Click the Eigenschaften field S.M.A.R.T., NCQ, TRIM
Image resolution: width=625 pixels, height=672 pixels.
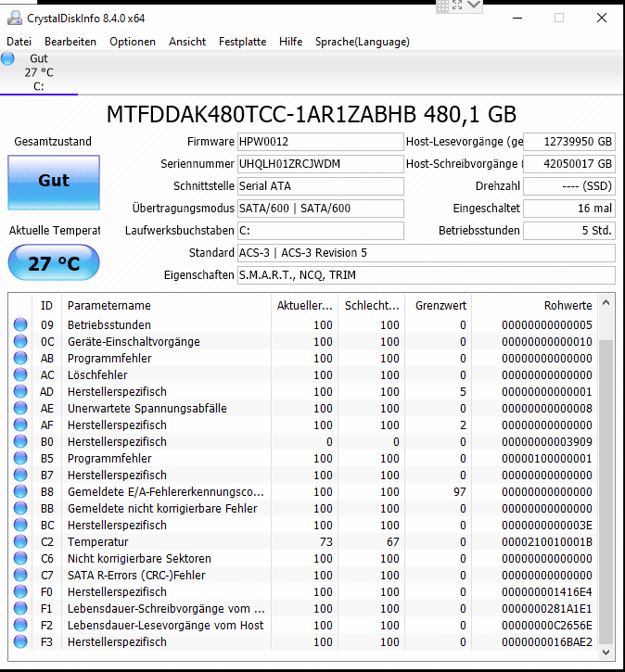point(427,275)
